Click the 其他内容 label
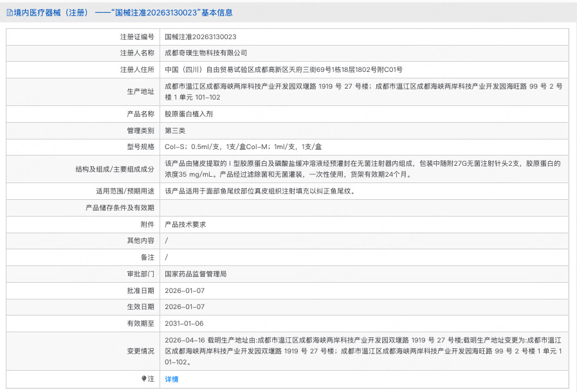Image resolution: width=577 pixels, height=392 pixels. pyautogui.click(x=141, y=240)
